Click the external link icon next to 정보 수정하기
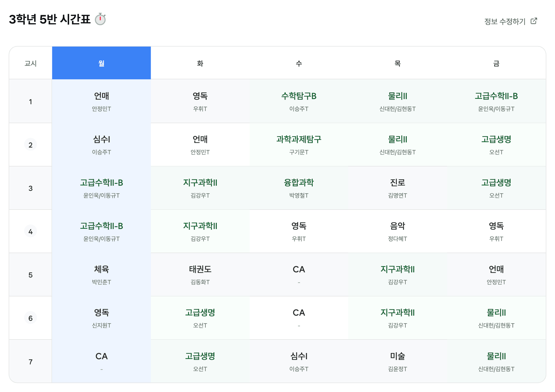 (x=534, y=21)
